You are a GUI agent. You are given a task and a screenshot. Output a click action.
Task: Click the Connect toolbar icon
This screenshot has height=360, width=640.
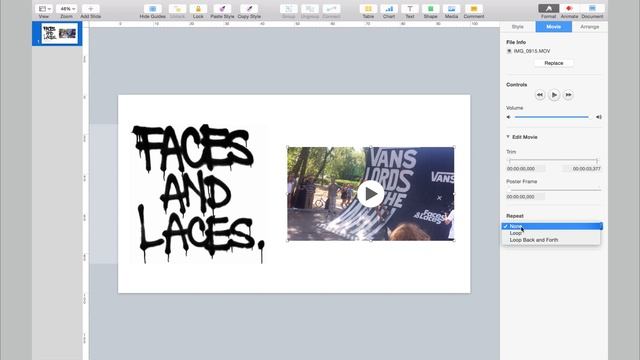coord(331,9)
